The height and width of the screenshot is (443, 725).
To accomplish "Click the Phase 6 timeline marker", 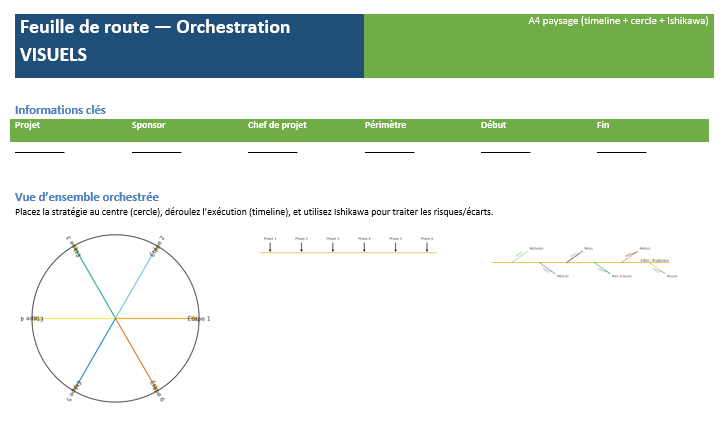I will [x=427, y=244].
